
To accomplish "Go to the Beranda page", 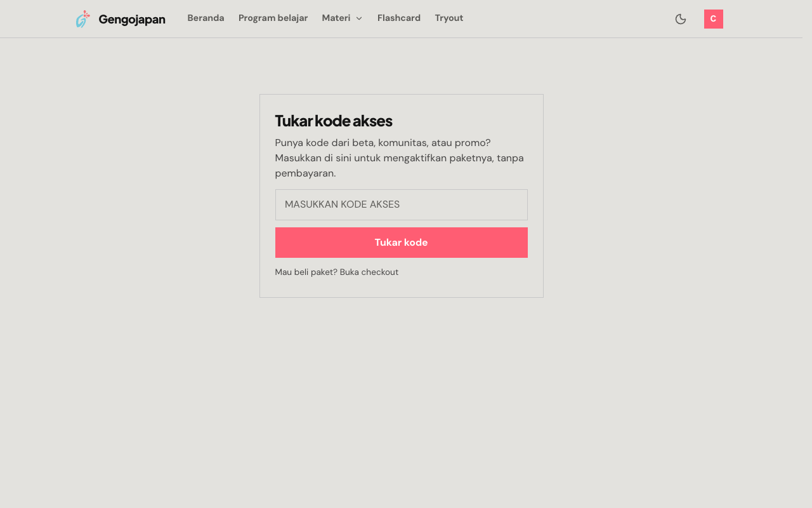I will click(206, 18).
